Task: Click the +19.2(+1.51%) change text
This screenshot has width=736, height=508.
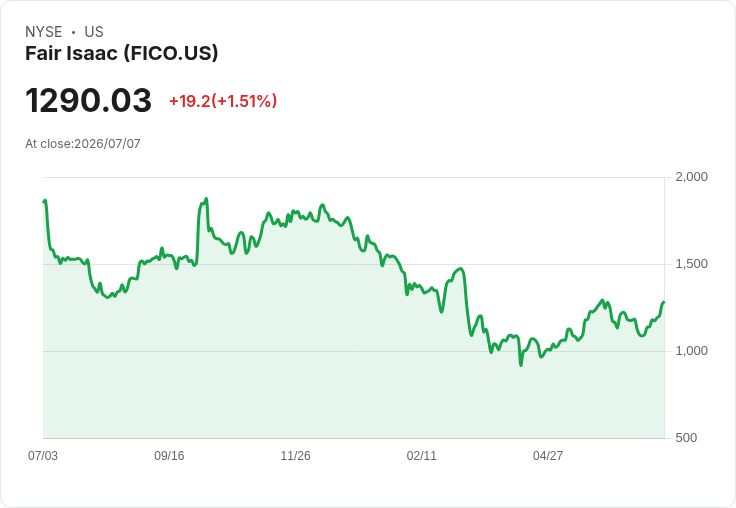Action: [223, 101]
